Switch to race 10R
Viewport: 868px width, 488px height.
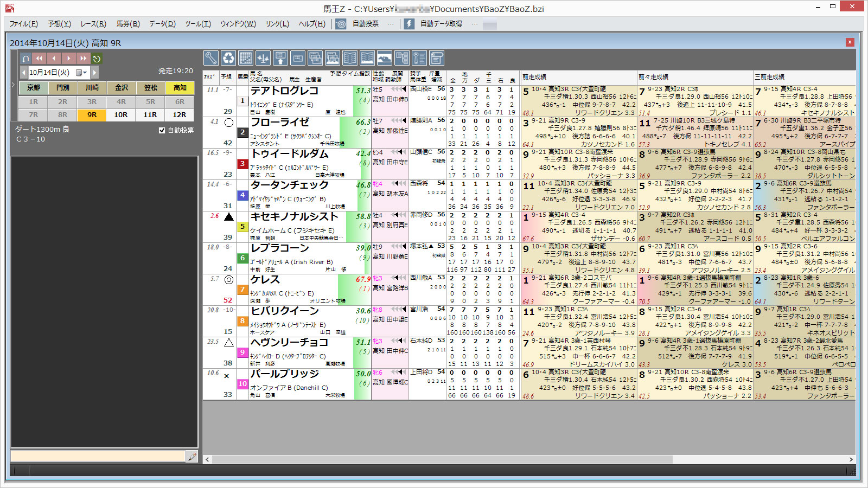click(x=122, y=115)
